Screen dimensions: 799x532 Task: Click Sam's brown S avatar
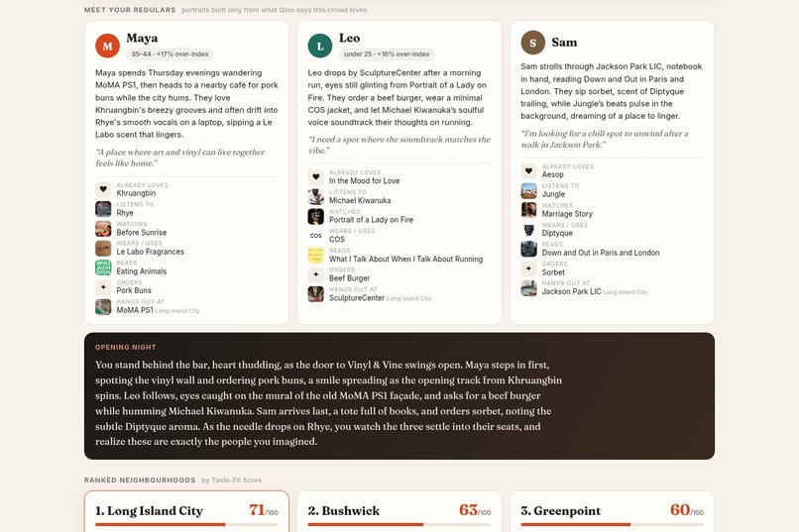coord(533,43)
